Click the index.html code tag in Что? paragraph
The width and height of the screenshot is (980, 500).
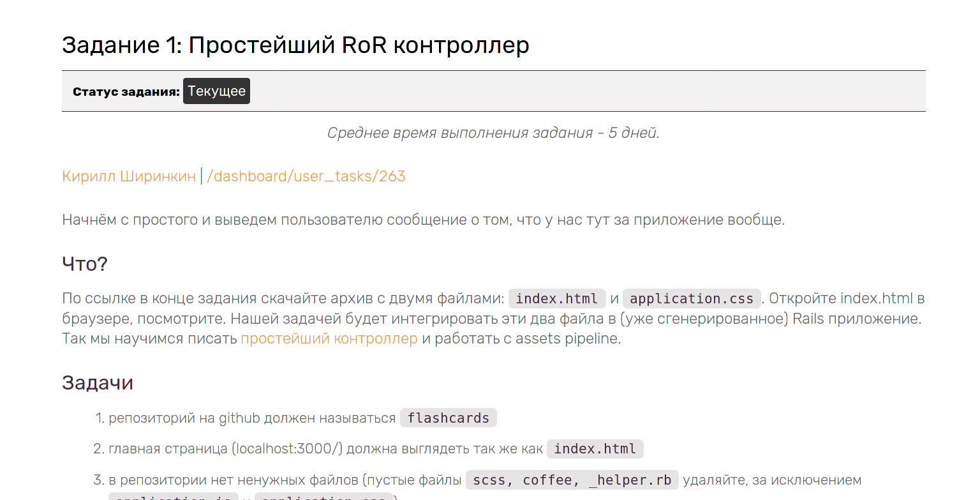coord(557,299)
